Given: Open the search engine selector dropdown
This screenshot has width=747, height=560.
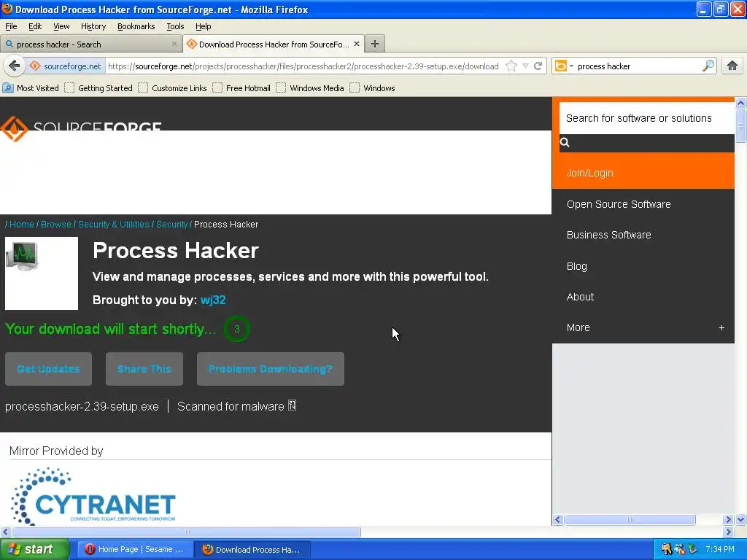Looking at the screenshot, I should pyautogui.click(x=564, y=66).
